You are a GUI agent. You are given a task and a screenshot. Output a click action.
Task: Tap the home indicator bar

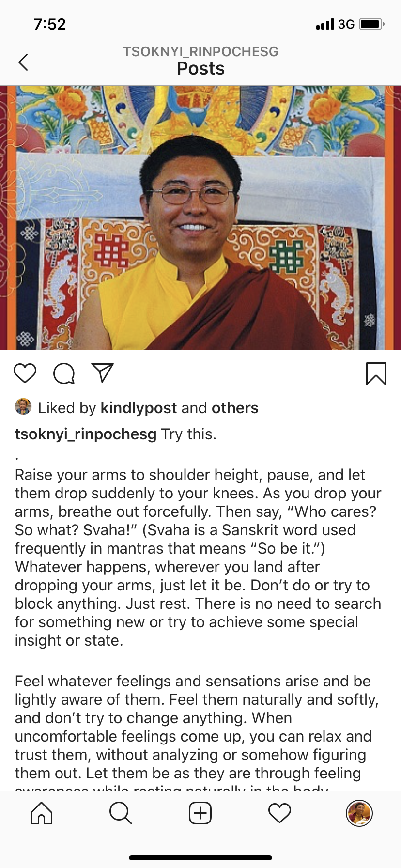click(200, 858)
